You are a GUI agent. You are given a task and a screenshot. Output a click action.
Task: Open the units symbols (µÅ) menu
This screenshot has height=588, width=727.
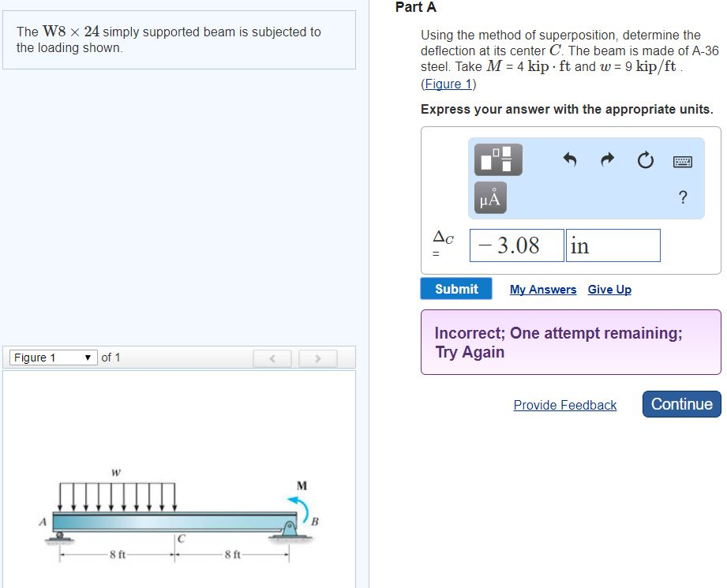tap(490, 197)
